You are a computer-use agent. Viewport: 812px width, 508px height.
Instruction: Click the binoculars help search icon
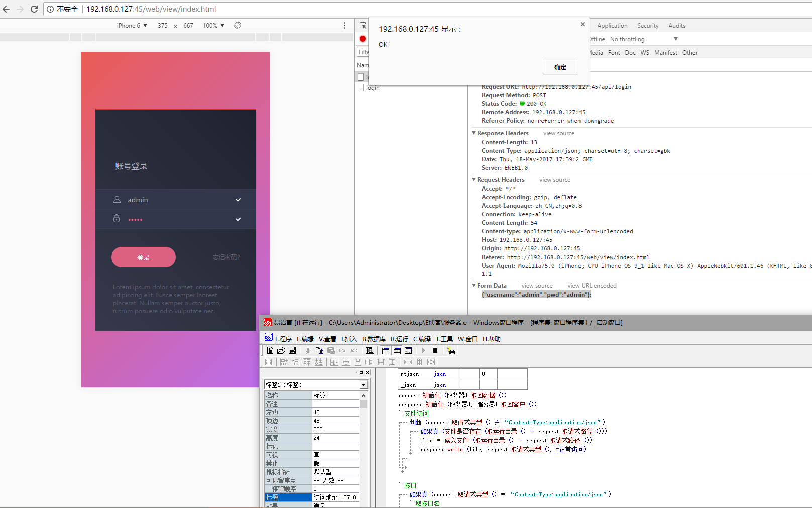(x=451, y=351)
